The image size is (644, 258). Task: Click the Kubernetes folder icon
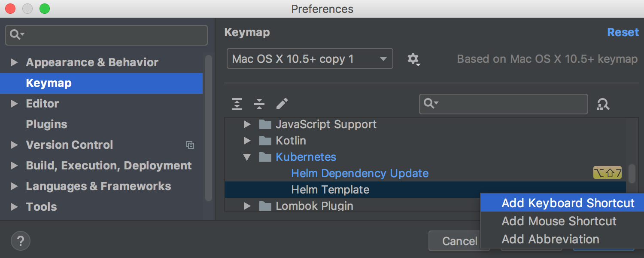[x=265, y=157]
